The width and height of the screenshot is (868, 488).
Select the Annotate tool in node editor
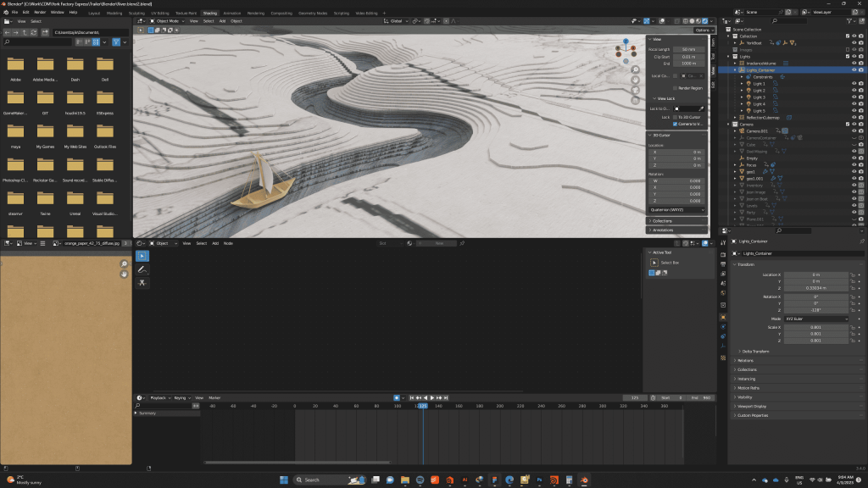(142, 269)
